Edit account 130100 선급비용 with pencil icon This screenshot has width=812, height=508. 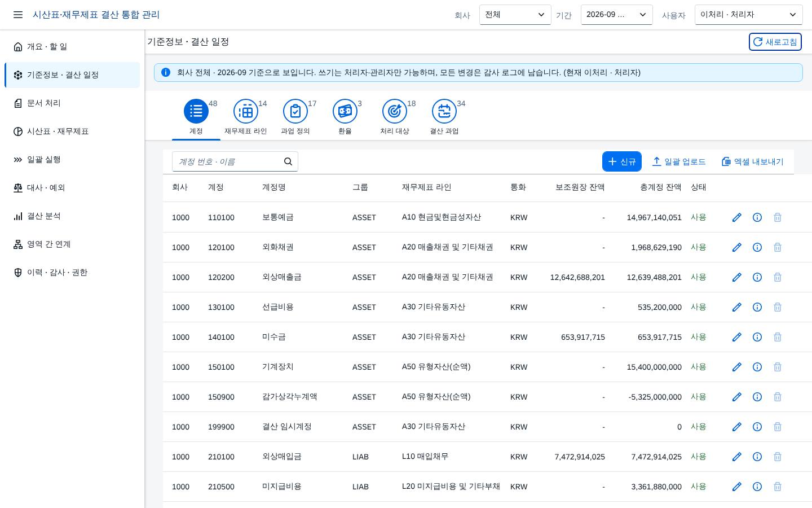[737, 307]
